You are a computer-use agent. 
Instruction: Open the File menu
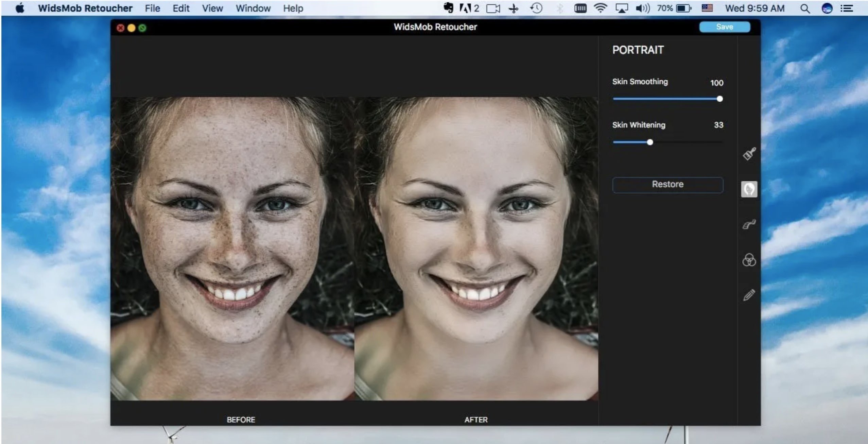click(x=152, y=8)
